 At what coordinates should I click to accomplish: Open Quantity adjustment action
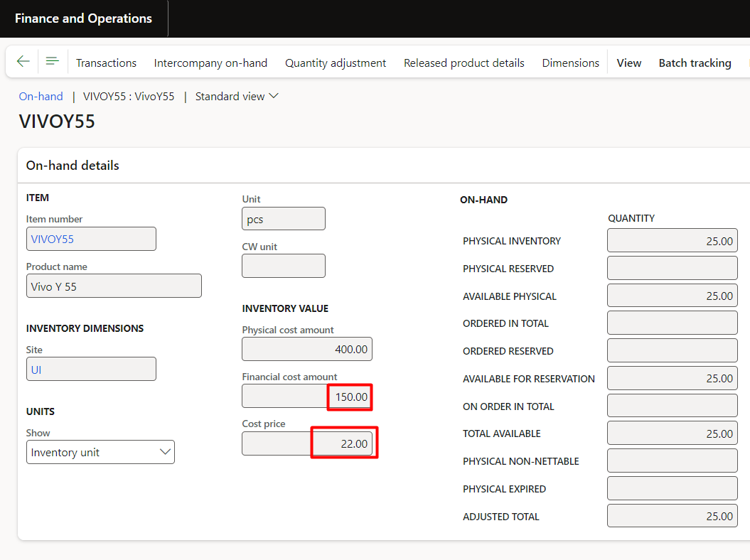(x=336, y=63)
